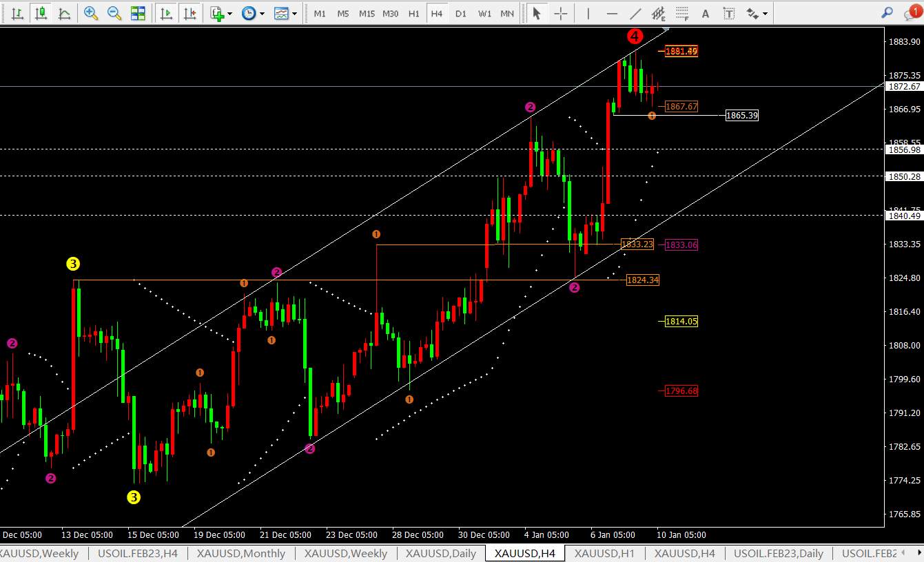Viewport: 924px width, 562px height.
Task: Switch chart to bar chart style
Action: click(x=17, y=13)
